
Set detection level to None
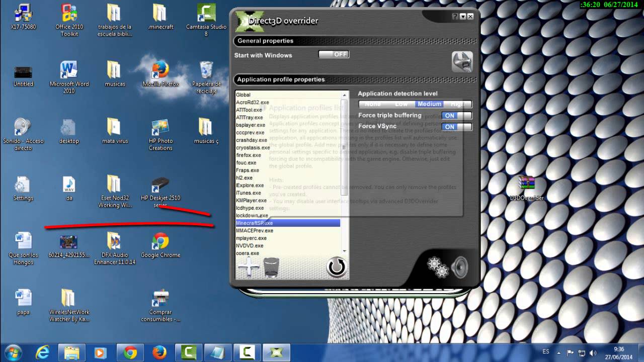(373, 104)
